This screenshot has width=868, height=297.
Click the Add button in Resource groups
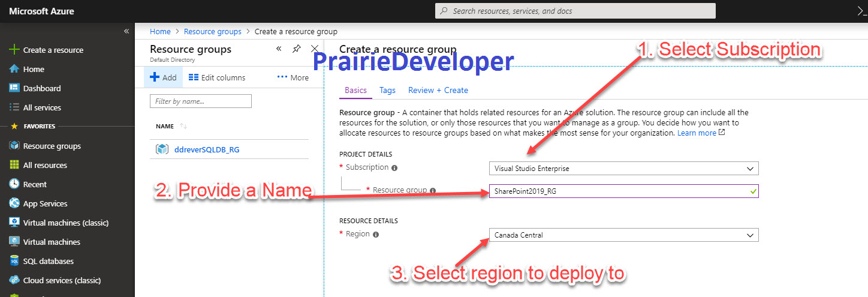pyautogui.click(x=163, y=77)
